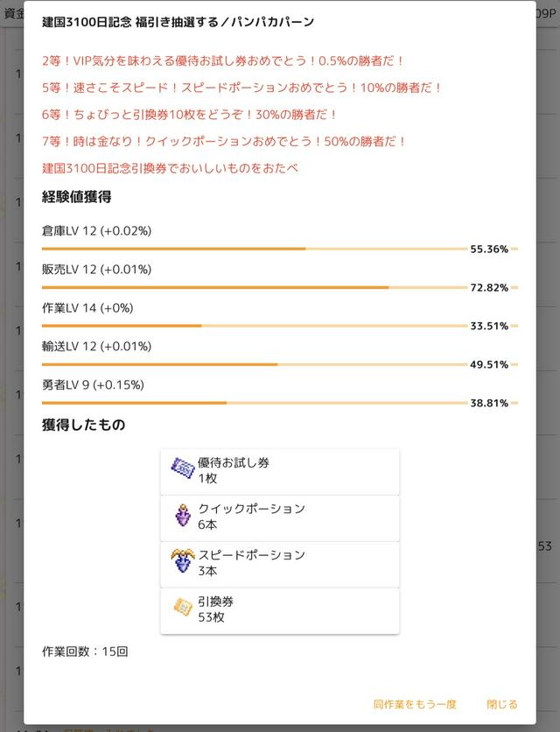Click the スピードポーション potion icon
The width and height of the screenshot is (560, 732).
pos(182,562)
